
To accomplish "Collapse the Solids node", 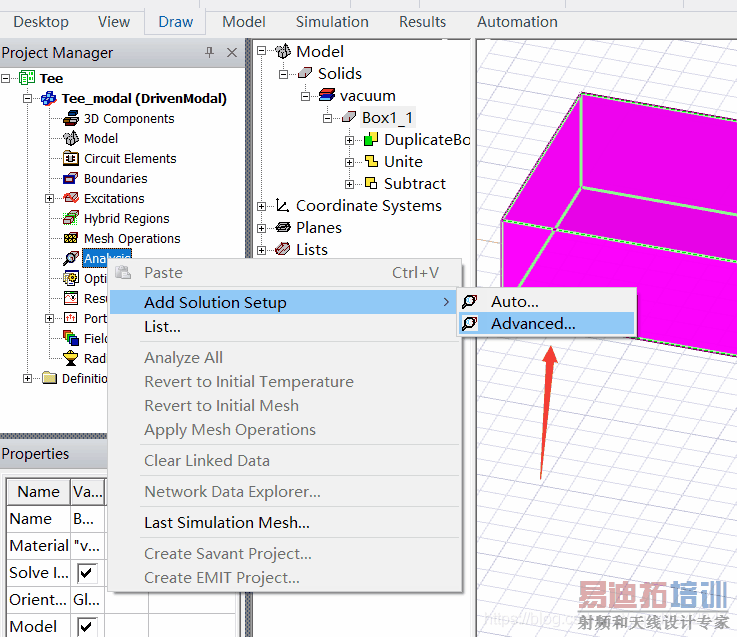I will click(283, 74).
